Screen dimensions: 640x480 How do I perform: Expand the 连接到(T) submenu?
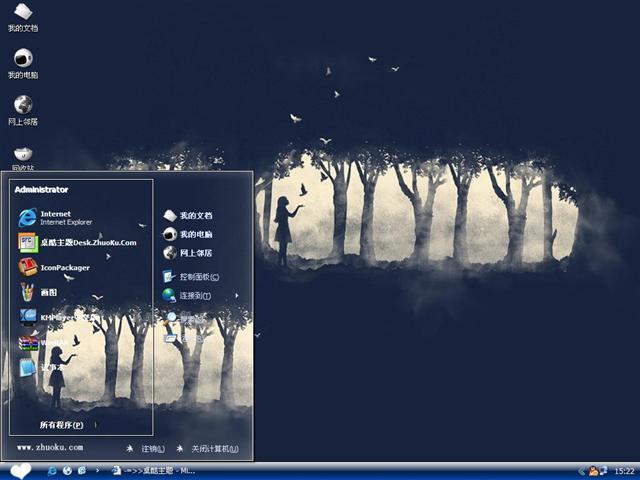(x=200, y=296)
